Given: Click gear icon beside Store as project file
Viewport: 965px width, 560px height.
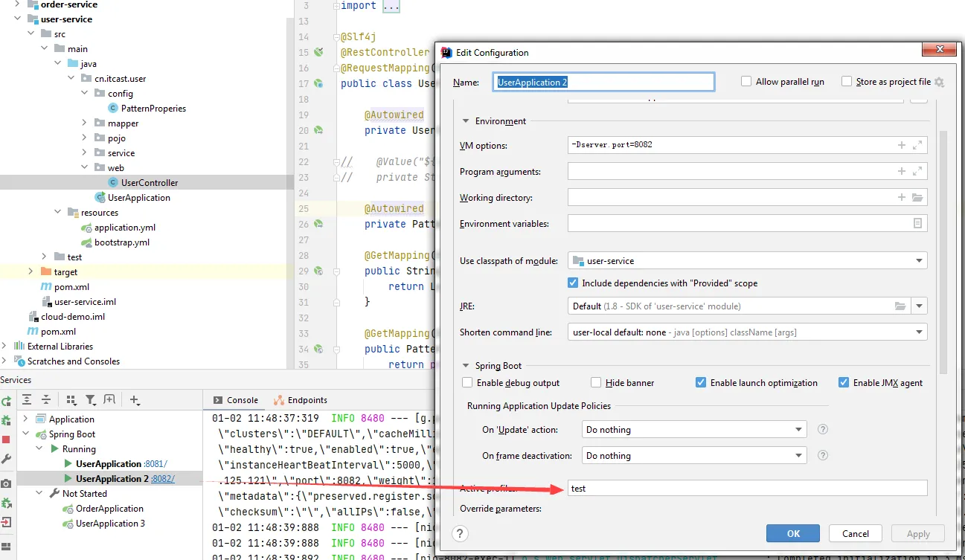Looking at the screenshot, I should (x=939, y=82).
